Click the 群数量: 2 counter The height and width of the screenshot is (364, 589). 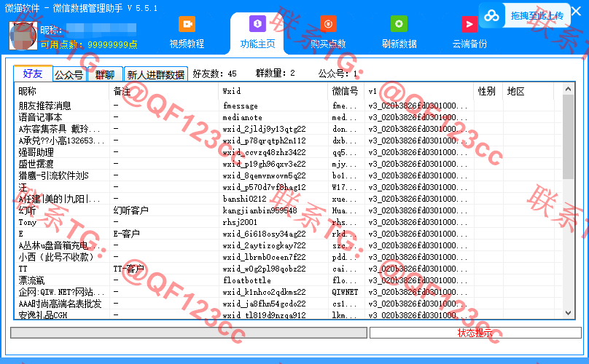pos(276,74)
